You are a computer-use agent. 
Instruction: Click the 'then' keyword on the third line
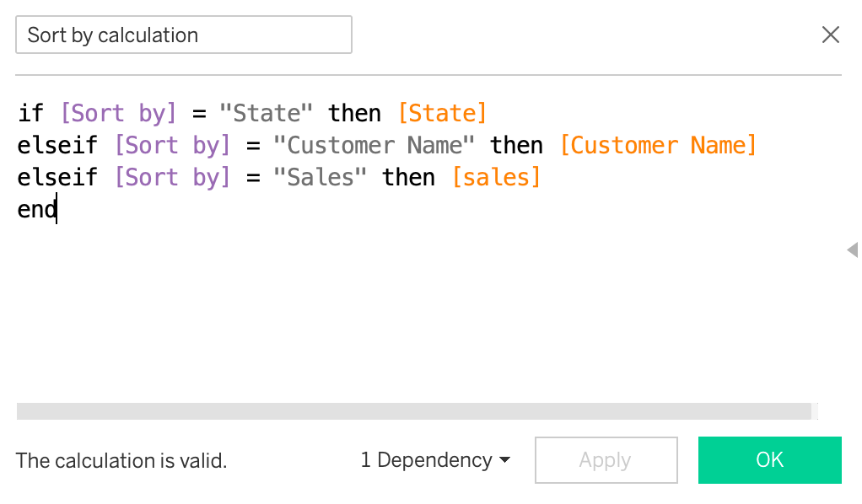point(408,177)
